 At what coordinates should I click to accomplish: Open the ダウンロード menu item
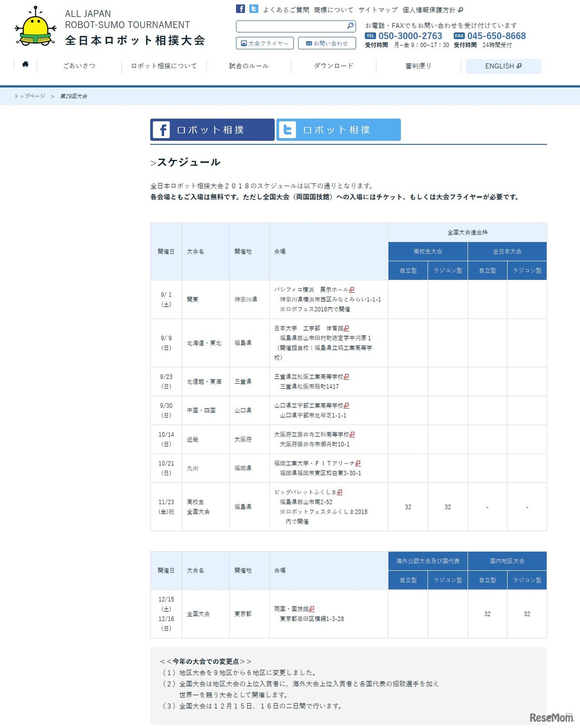[x=333, y=66]
